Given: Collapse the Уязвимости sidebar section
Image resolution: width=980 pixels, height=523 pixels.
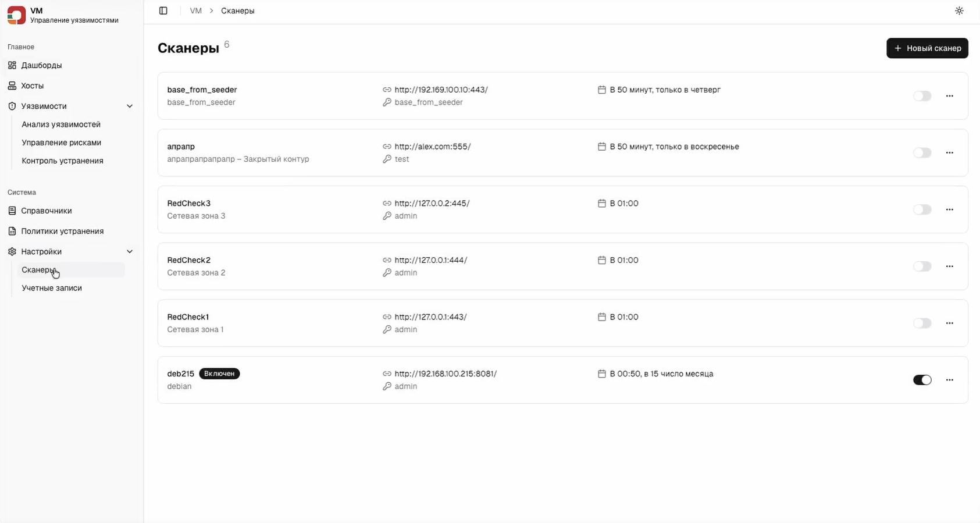Looking at the screenshot, I should [x=130, y=106].
